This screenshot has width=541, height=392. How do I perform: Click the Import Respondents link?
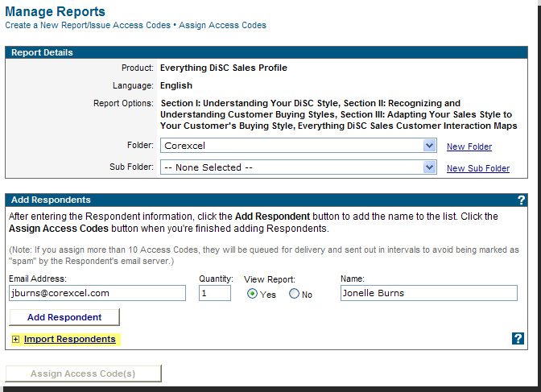click(x=70, y=339)
